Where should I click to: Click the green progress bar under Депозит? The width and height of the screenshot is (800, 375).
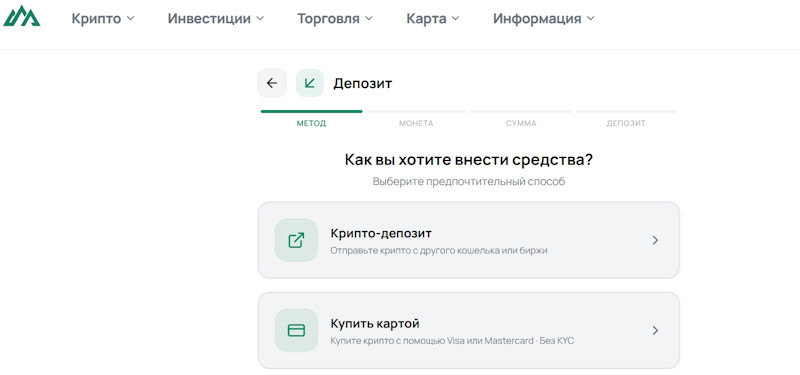tap(312, 111)
